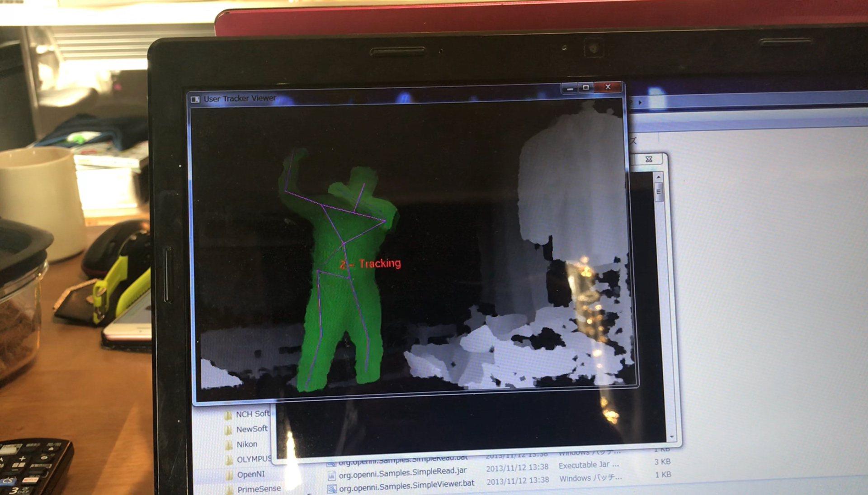
Task: Select the OLYMPUS folder in tree
Action: click(x=254, y=459)
